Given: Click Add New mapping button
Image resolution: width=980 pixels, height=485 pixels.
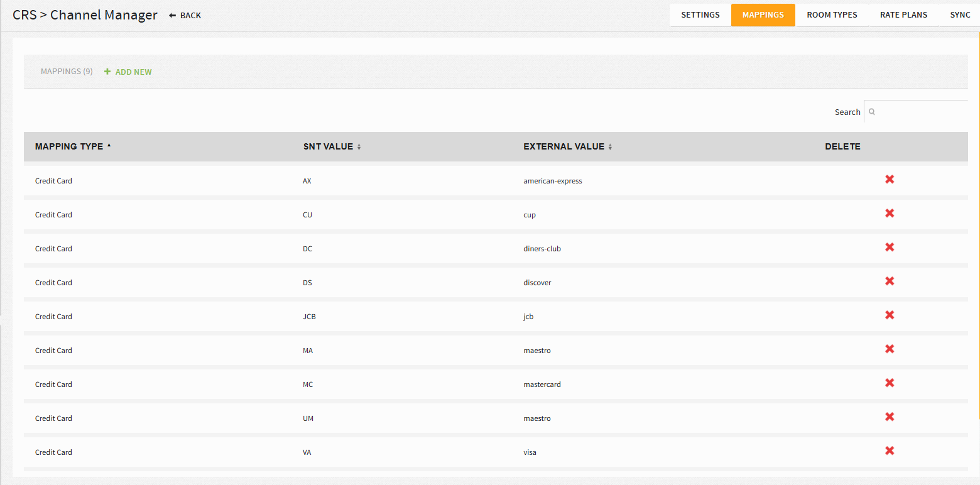Looking at the screenshot, I should pyautogui.click(x=128, y=72).
